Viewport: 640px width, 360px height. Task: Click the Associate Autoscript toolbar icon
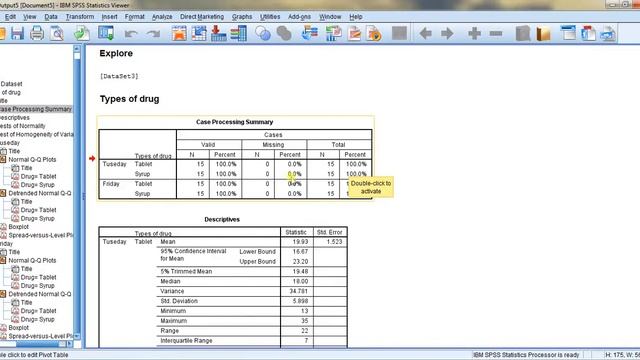[333, 33]
